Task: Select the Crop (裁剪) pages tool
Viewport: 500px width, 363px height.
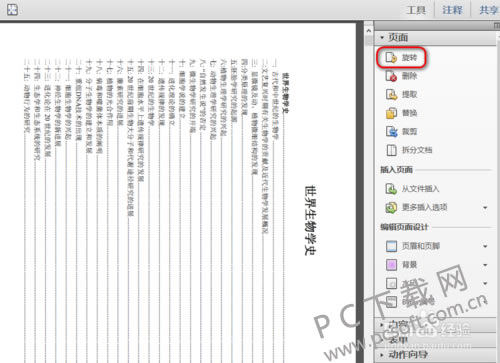Action: click(401, 131)
